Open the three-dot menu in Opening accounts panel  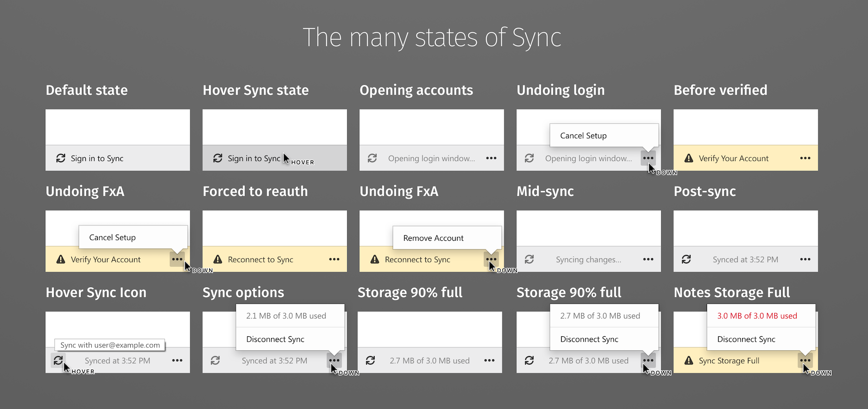(491, 158)
